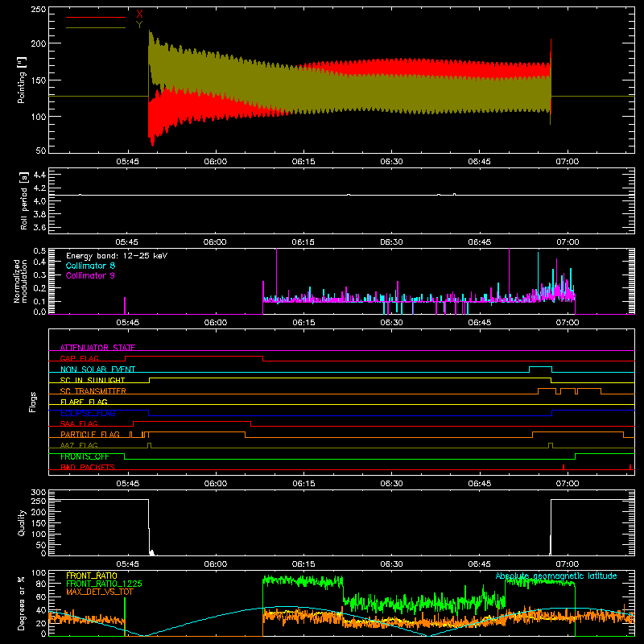The height and width of the screenshot is (644, 644).
Task: Click the BAD_PACKETS red tick near 07:00
Action: (563, 467)
